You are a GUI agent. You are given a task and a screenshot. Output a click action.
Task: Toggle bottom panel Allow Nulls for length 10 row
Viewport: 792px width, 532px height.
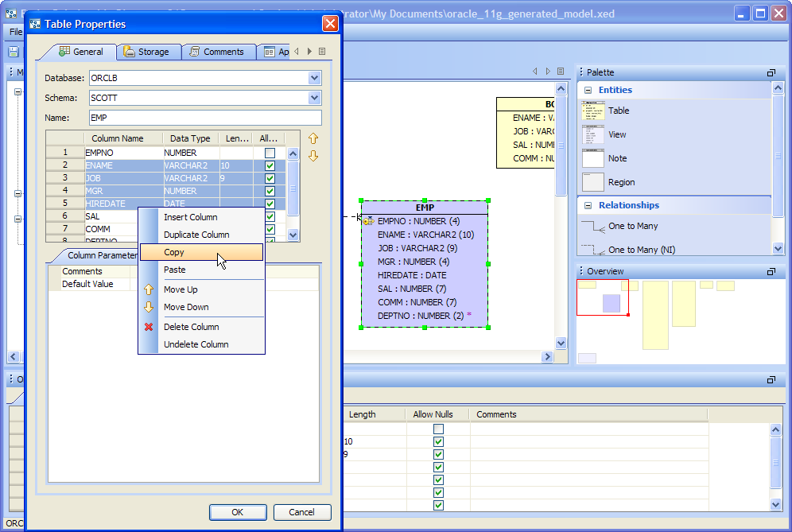click(x=438, y=441)
